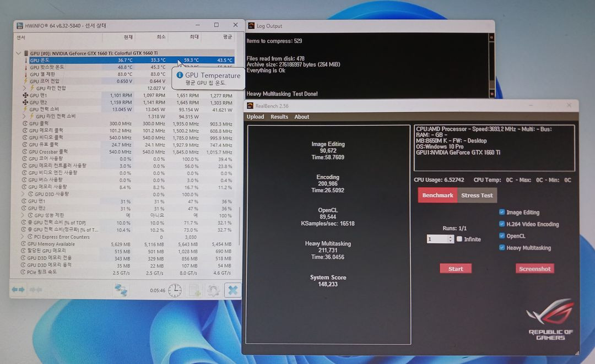Image resolution: width=595 pixels, height=364 pixels.
Task: Click the Screenshot button in RealBench
Action: point(534,268)
